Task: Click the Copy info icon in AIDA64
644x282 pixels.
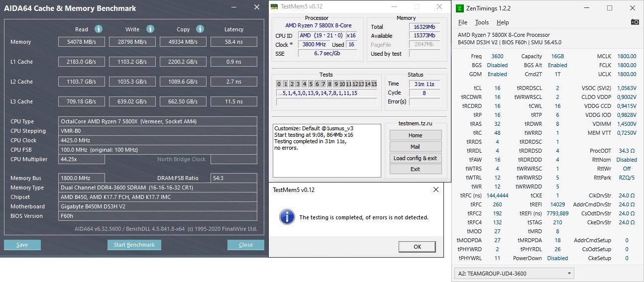Action: click(x=200, y=29)
